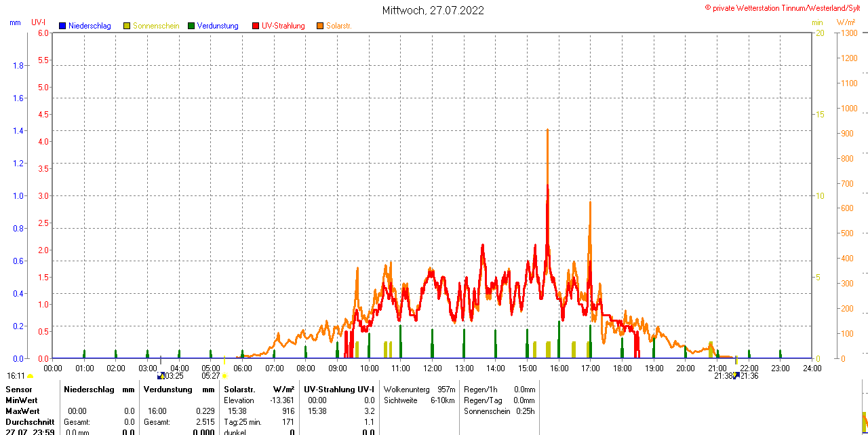Click the blue Niederschlag legend square
Image resolution: width=868 pixels, height=435 pixels.
(62, 26)
